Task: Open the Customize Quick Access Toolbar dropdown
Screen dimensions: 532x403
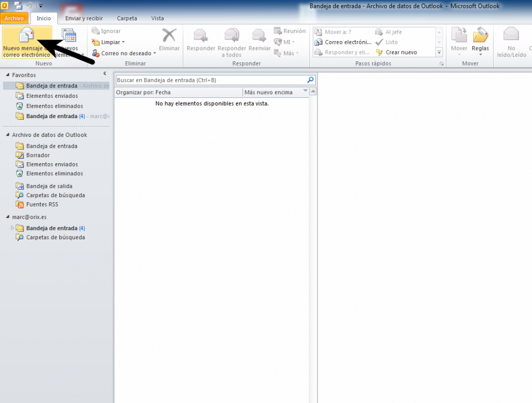Action: [41, 6]
